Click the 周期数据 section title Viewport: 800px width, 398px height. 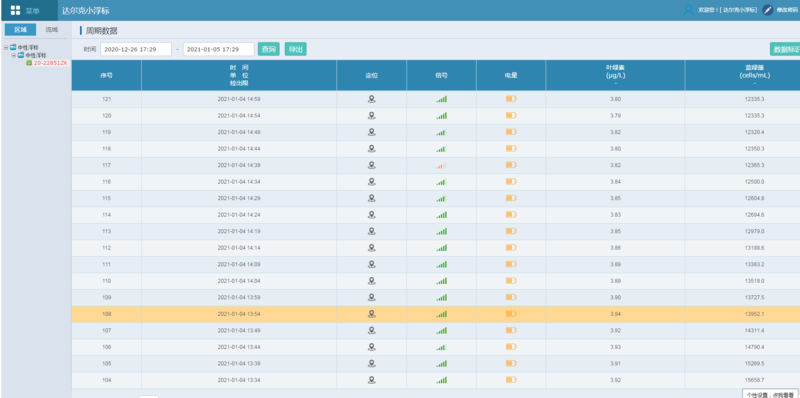click(x=101, y=31)
